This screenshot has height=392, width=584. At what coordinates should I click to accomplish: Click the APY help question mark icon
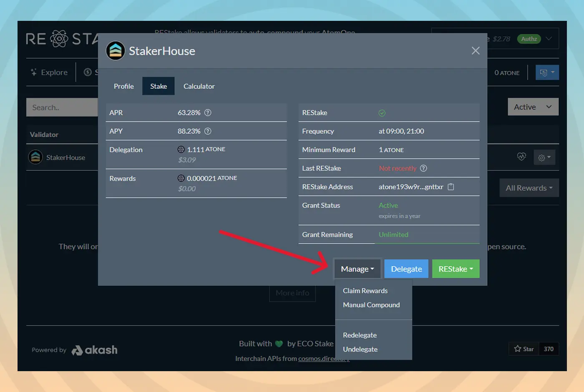pos(208,131)
